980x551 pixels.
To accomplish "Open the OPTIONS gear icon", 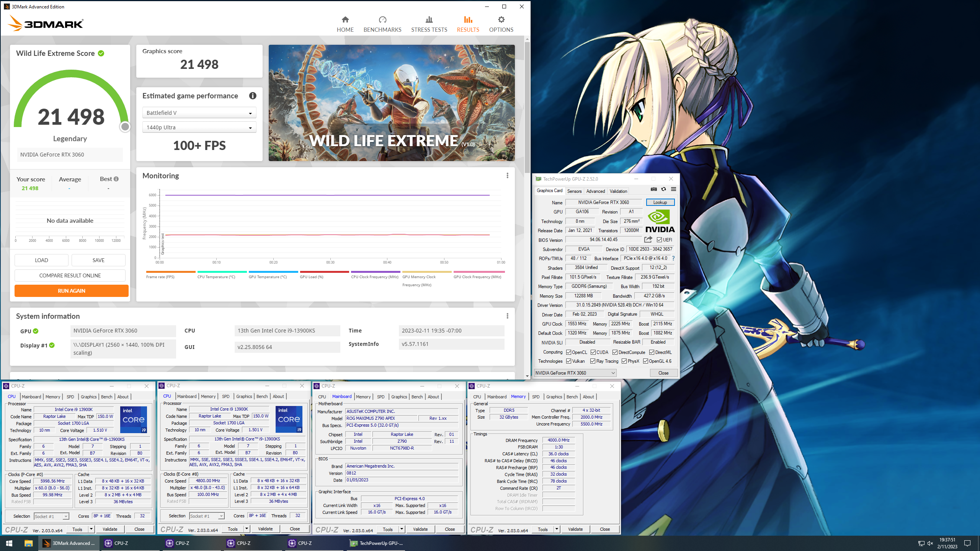I will [501, 20].
